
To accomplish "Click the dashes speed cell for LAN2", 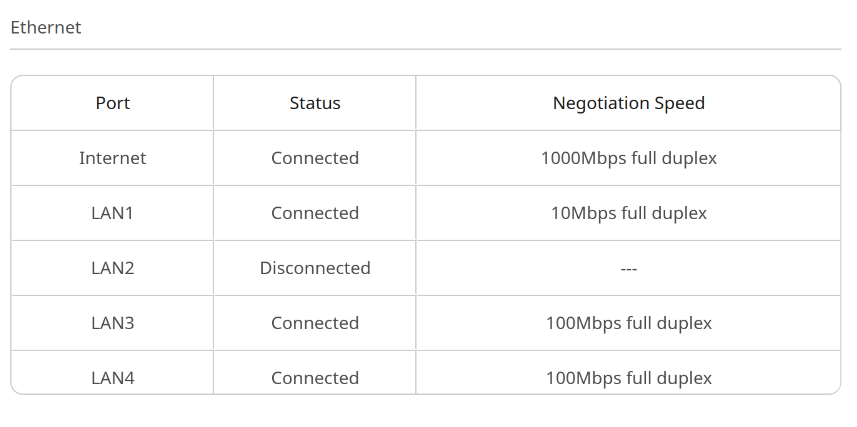I will [x=629, y=268].
